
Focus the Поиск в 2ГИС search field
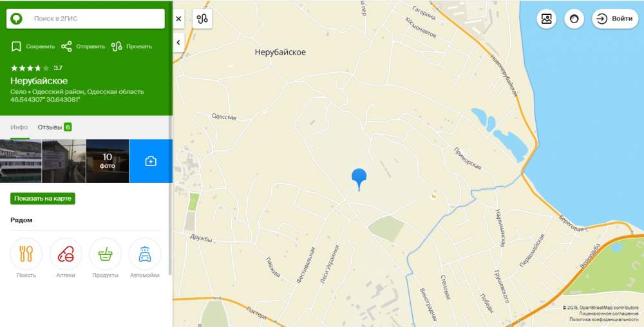(86, 19)
